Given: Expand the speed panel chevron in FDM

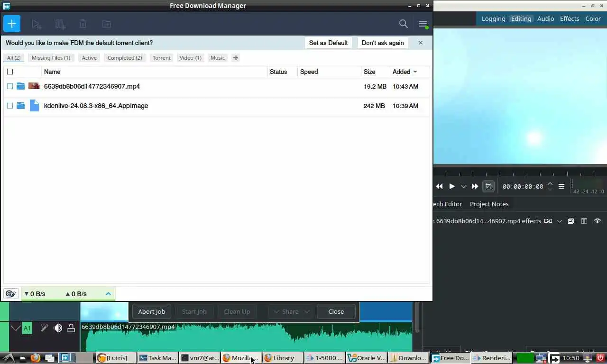Looking at the screenshot, I should click(108, 294).
